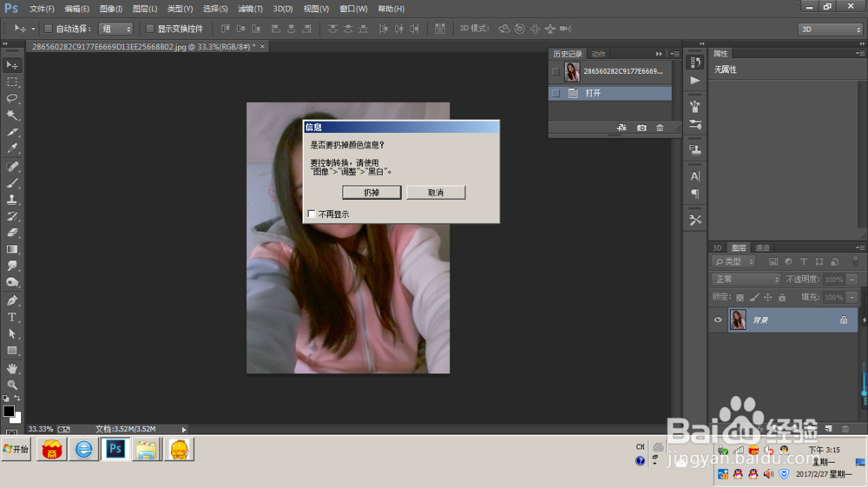Toggle lock all padlock icon in Layers

click(782, 298)
